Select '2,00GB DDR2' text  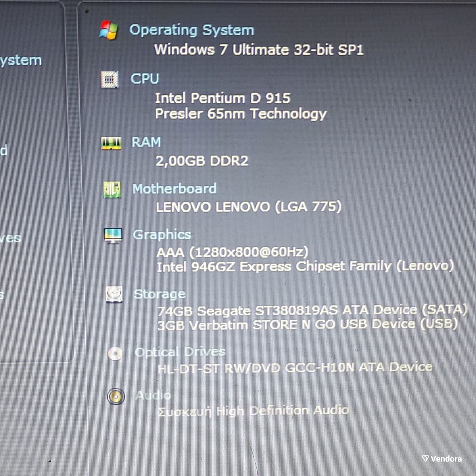pos(202,161)
